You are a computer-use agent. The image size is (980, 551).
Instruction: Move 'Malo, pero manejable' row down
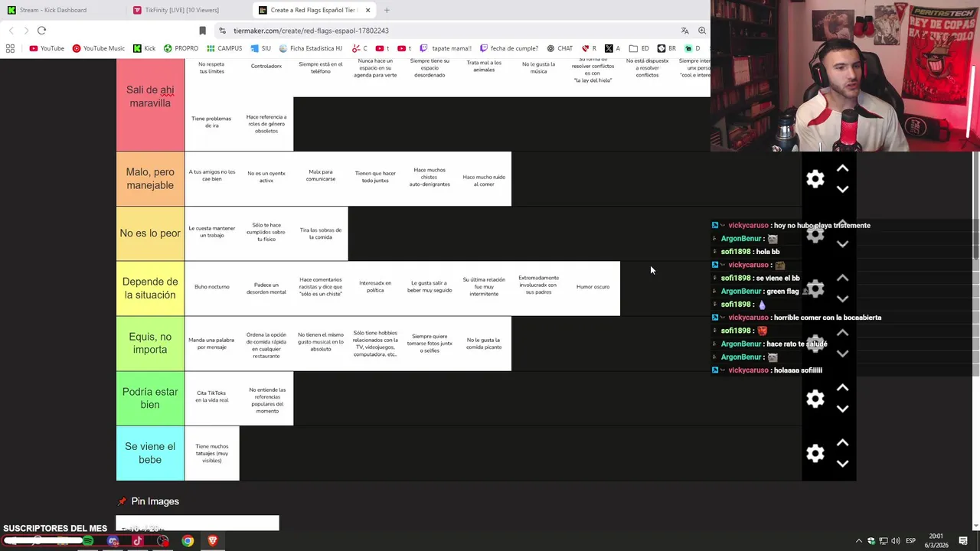pyautogui.click(x=842, y=189)
